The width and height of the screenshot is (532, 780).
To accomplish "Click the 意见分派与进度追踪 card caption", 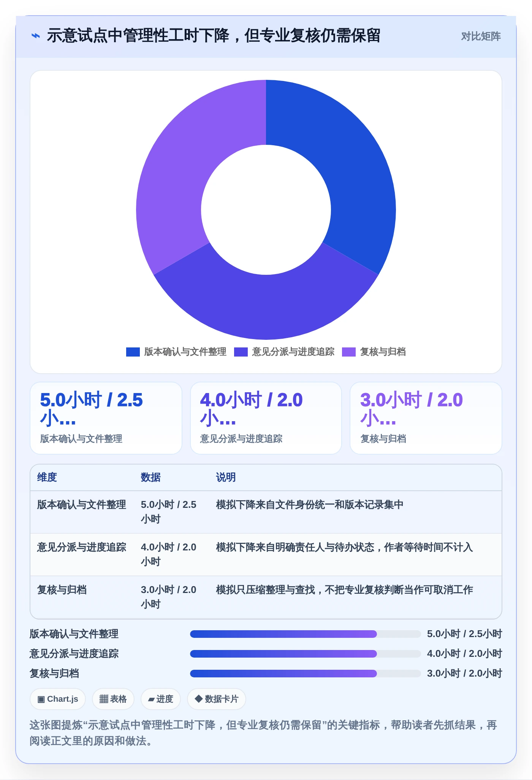I will (x=241, y=439).
